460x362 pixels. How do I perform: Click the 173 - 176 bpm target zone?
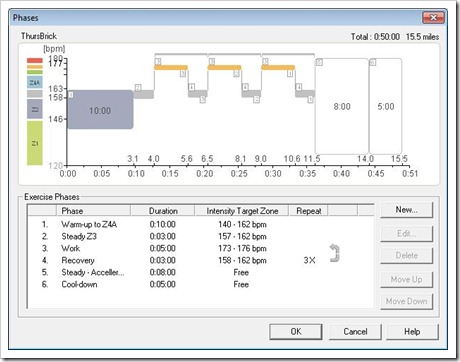pyautogui.click(x=242, y=248)
